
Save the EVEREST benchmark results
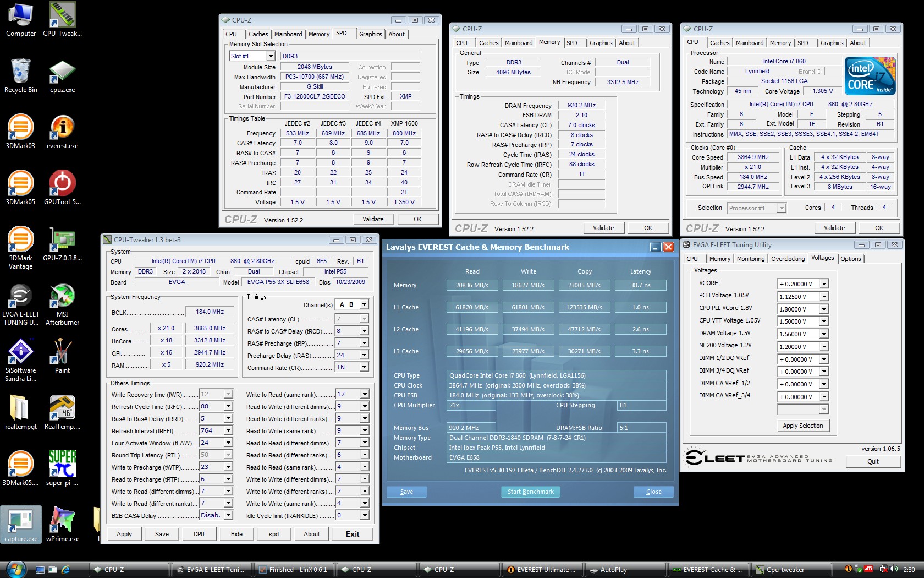point(406,492)
